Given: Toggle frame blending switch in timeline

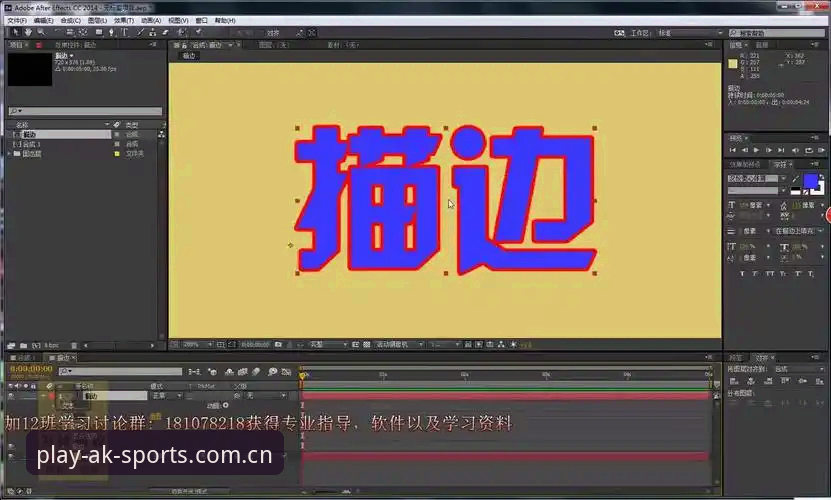Looking at the screenshot, I should [243, 372].
